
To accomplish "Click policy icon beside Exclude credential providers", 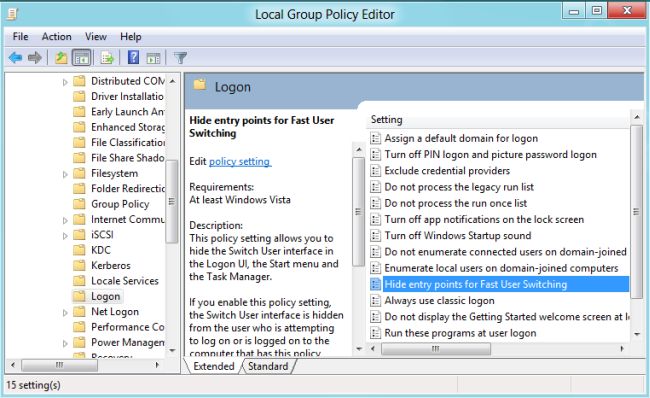I will (376, 170).
